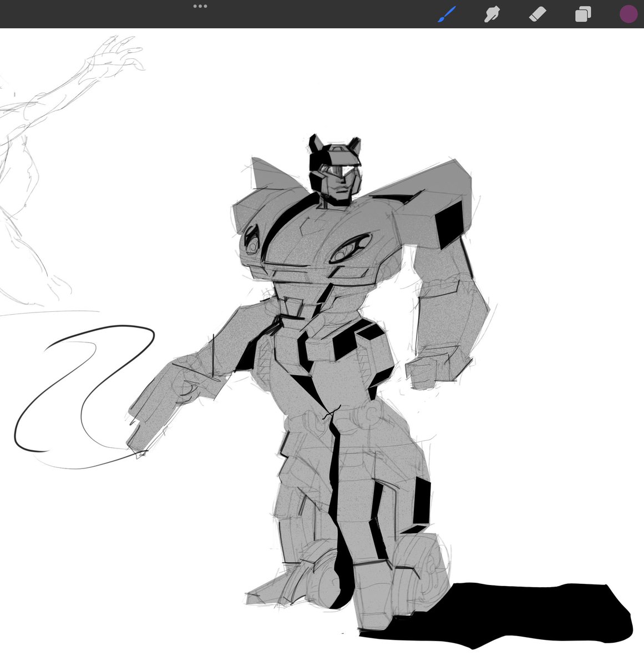Screen dimensions: 644x666
Task: Open the purple color picker swatch
Action: click(x=628, y=14)
